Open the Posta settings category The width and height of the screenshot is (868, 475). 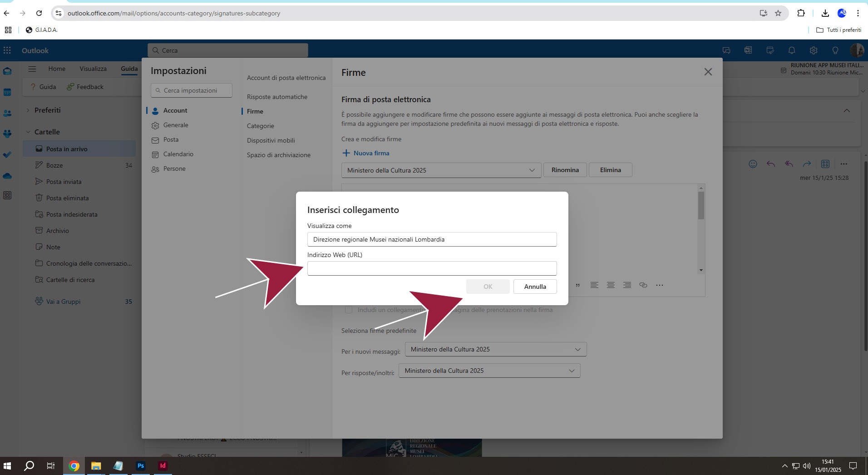[171, 139]
